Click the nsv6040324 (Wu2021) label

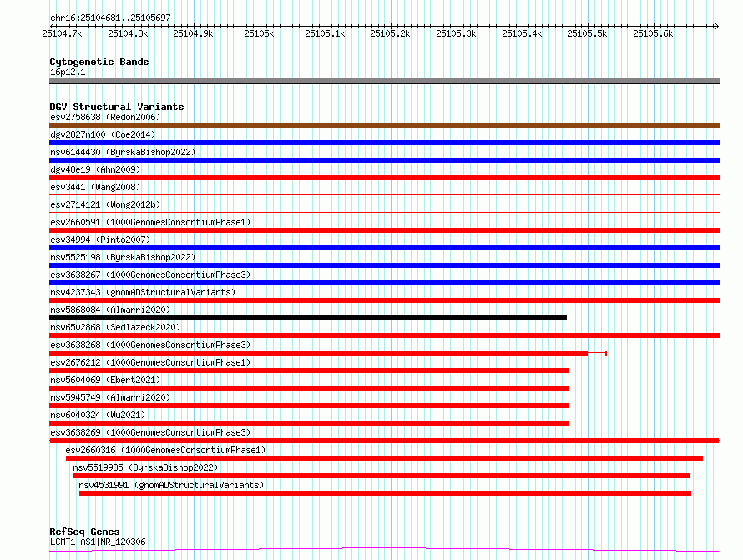pos(98,415)
